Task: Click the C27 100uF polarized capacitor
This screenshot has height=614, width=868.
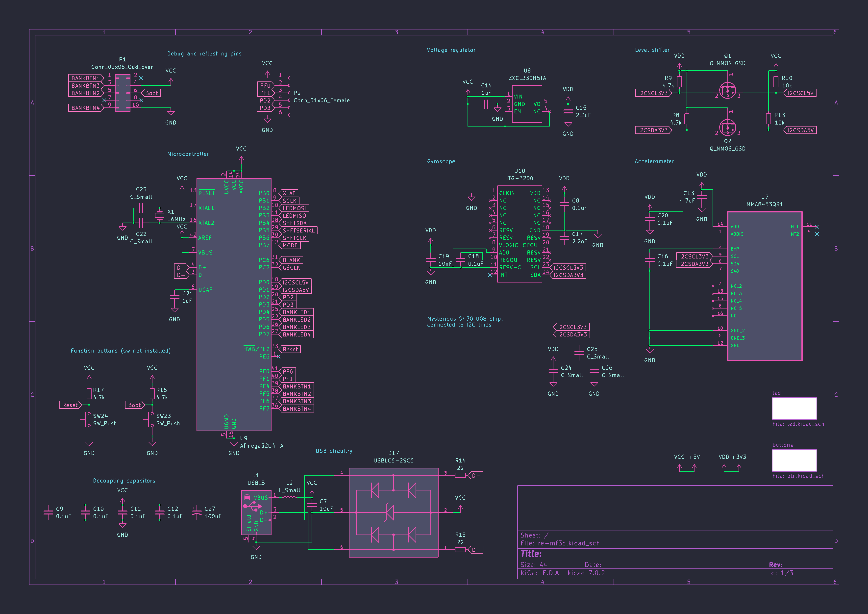Action: [197, 512]
